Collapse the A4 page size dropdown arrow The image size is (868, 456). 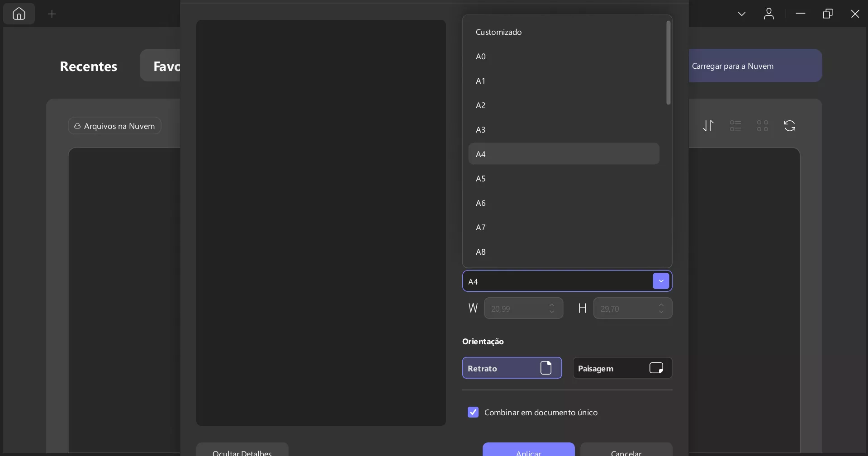click(661, 281)
